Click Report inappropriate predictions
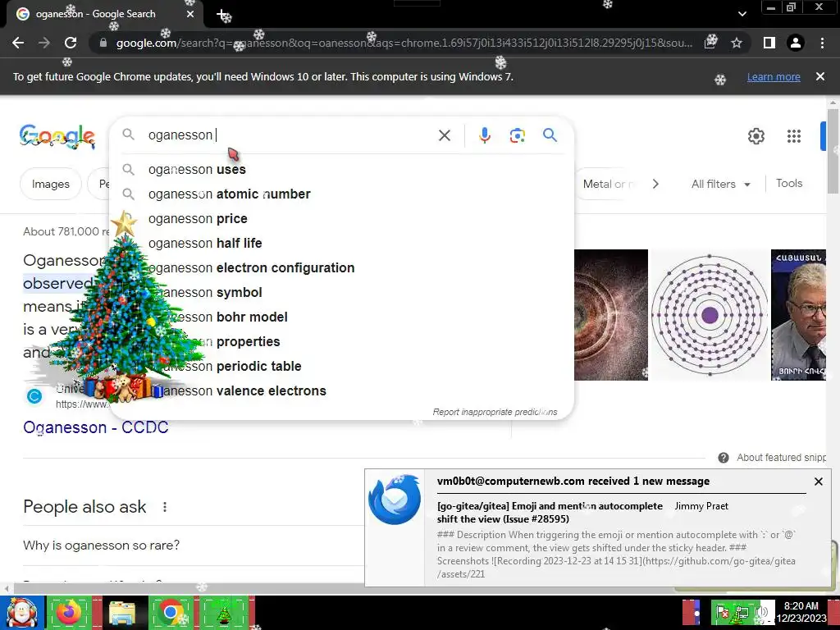This screenshot has width=840, height=630. click(x=495, y=412)
